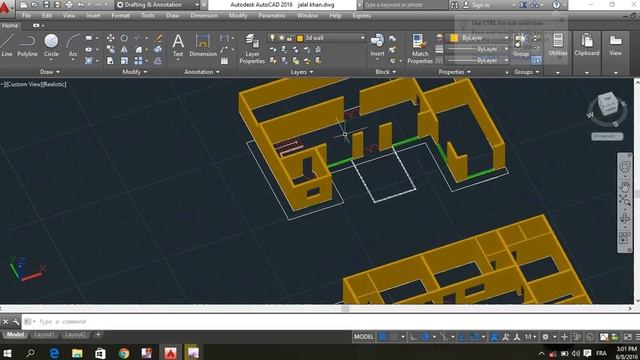
Task: Open the Group tool
Action: 521,45
